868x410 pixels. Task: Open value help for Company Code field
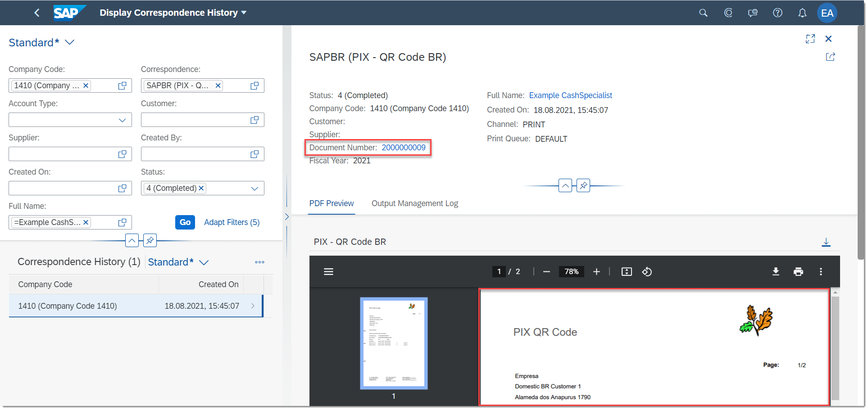click(x=122, y=86)
